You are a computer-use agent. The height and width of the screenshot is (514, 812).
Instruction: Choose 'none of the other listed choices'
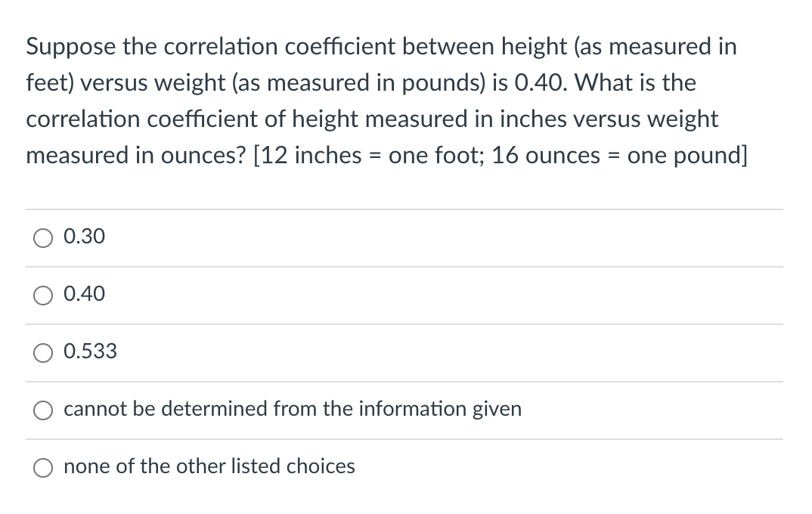tap(43, 467)
